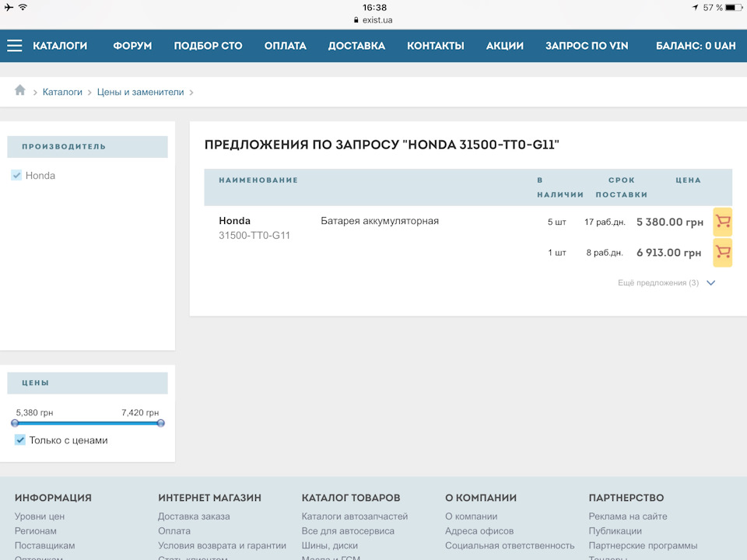The width and height of the screenshot is (747, 560).
Task: Go to the home page icon
Action: click(19, 90)
